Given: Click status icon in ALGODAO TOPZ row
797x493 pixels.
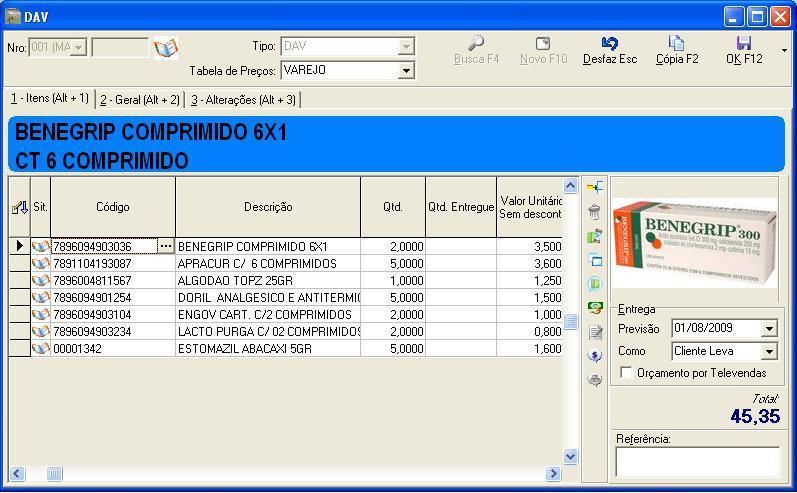Looking at the screenshot, I should [41, 281].
